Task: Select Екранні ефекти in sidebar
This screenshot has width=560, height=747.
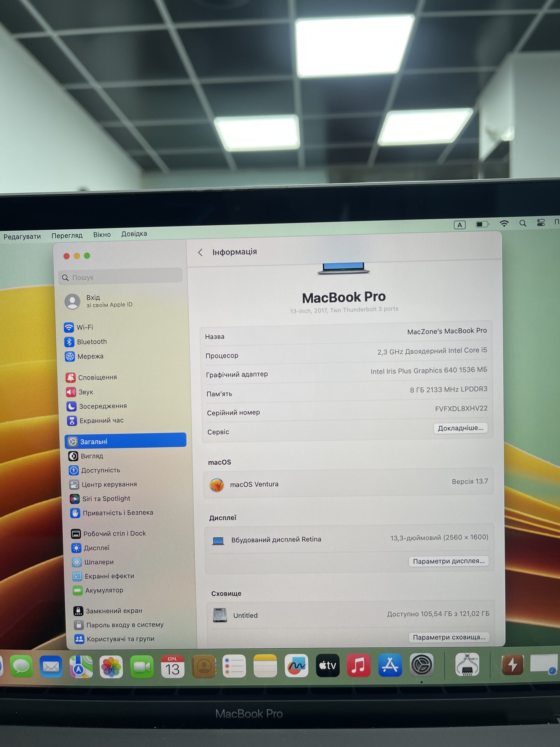Action: pos(103,576)
